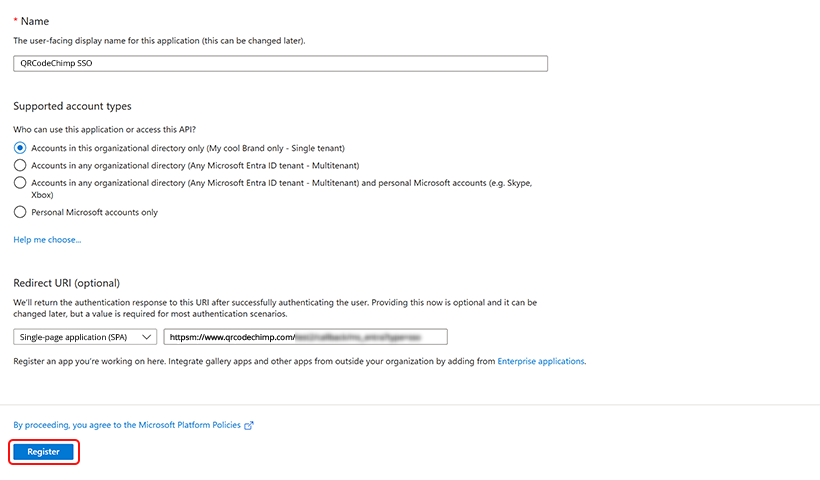Open the Single-page application (SPA) platform dropdown

pos(85,337)
